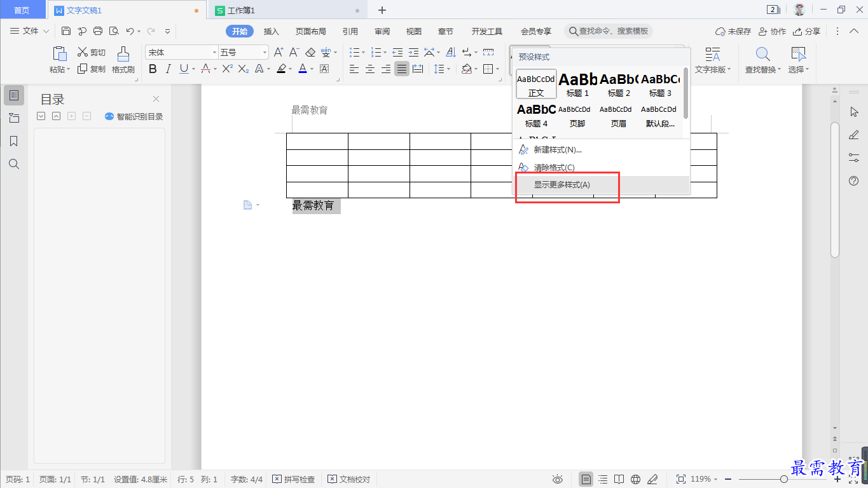The height and width of the screenshot is (488, 868).
Task: Open the outline/TOC icon in left sidebar
Action: coord(14,95)
